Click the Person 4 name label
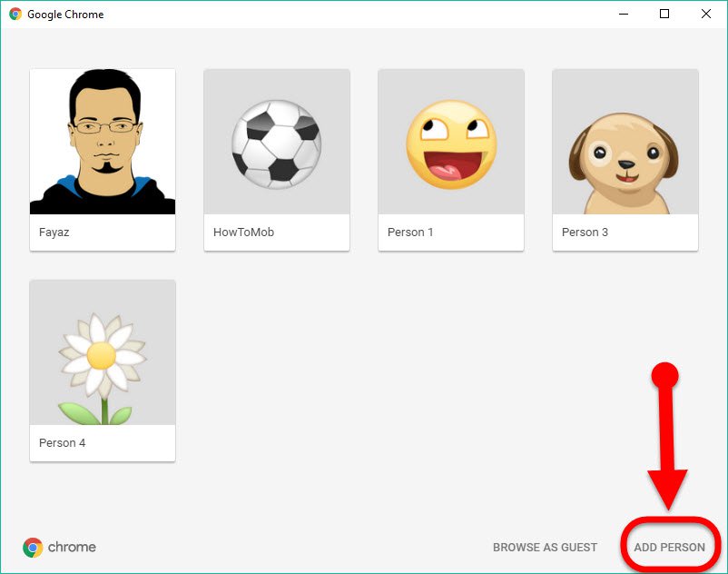This screenshot has width=728, height=574. [x=63, y=443]
